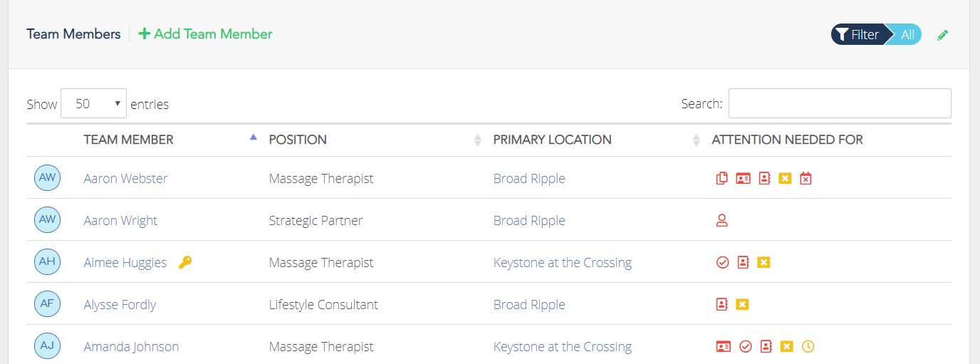
Task: Click Aaron Webster's documents copy icon
Action: [722, 178]
